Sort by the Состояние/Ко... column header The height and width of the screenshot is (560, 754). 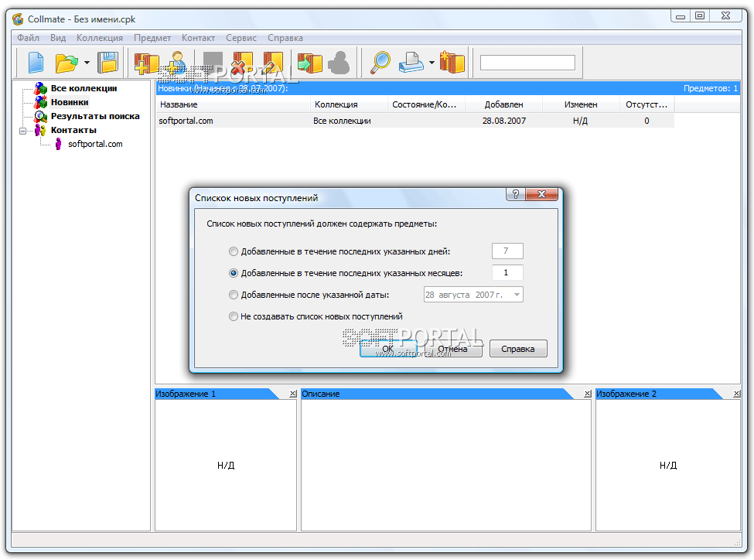pos(427,104)
